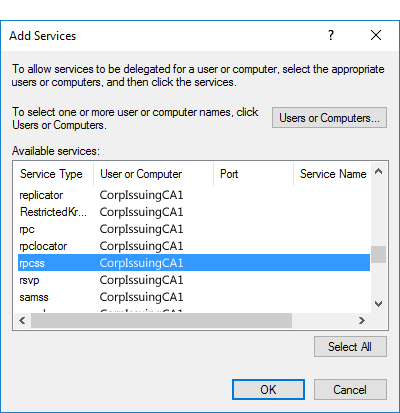Confirm with the OK button
400x413 pixels.
[268, 389]
